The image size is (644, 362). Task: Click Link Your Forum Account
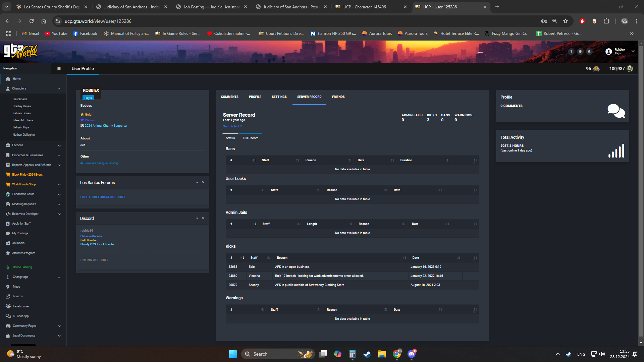[103, 197]
